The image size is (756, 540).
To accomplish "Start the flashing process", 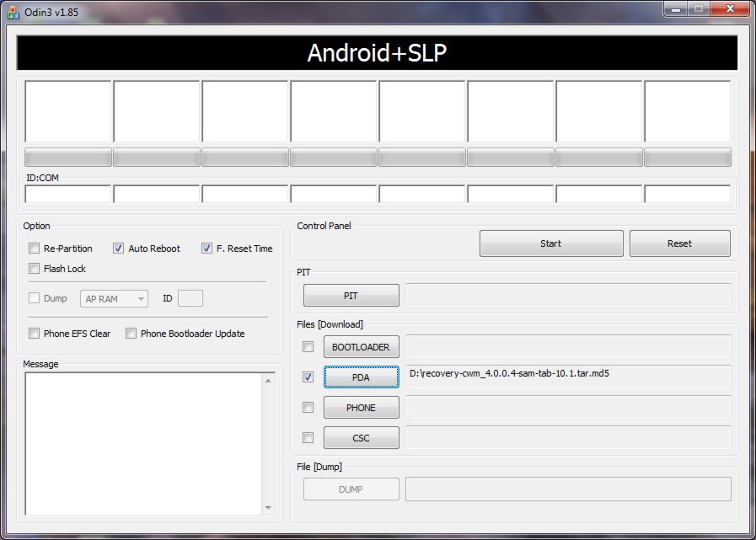I will point(551,243).
